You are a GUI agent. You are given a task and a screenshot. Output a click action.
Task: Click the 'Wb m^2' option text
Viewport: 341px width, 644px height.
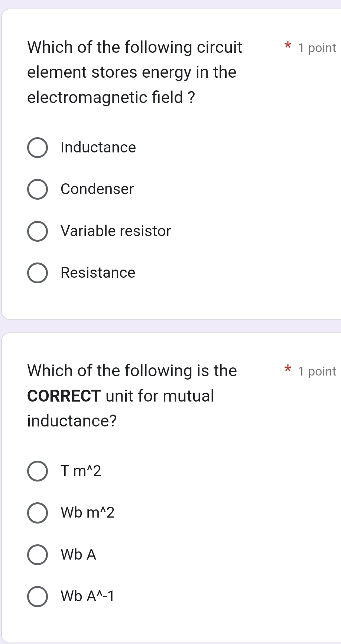point(88,513)
